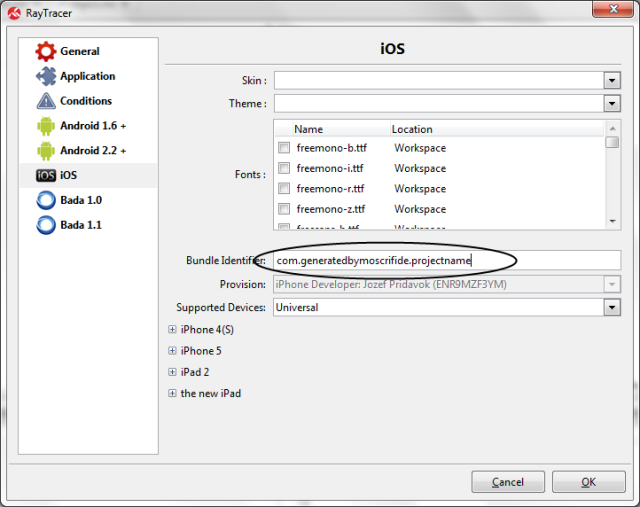Click the General gear icon

click(x=45, y=51)
